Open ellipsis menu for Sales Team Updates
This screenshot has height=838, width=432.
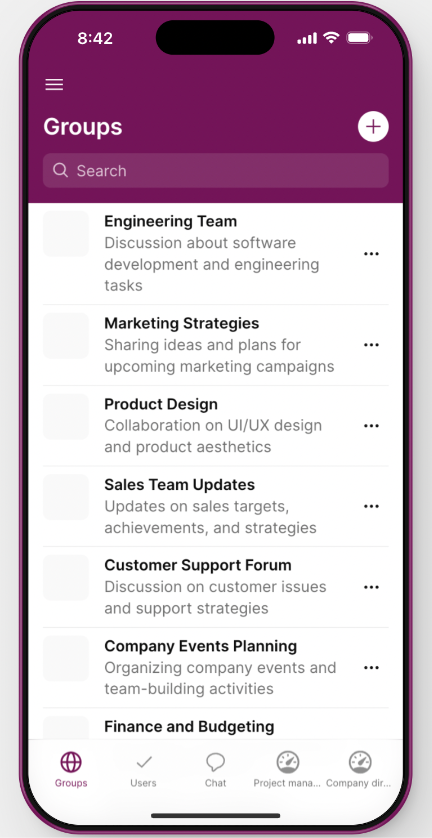[x=371, y=506]
